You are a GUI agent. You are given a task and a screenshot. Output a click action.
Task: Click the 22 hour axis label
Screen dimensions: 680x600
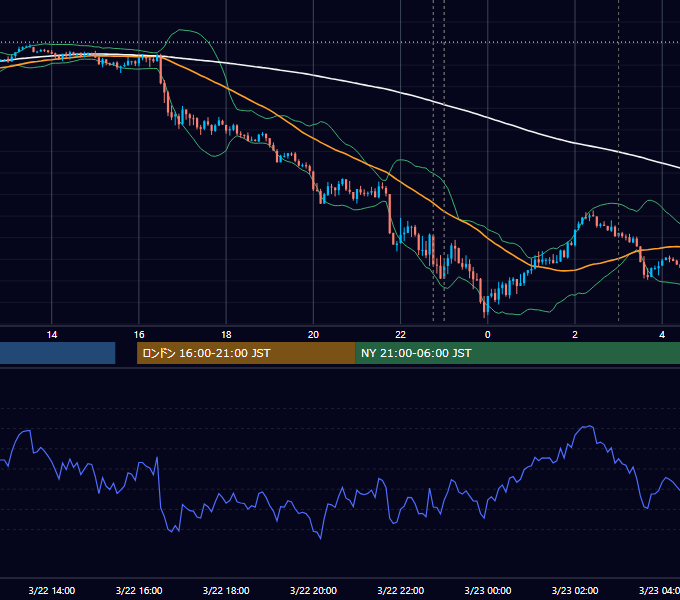point(400,335)
